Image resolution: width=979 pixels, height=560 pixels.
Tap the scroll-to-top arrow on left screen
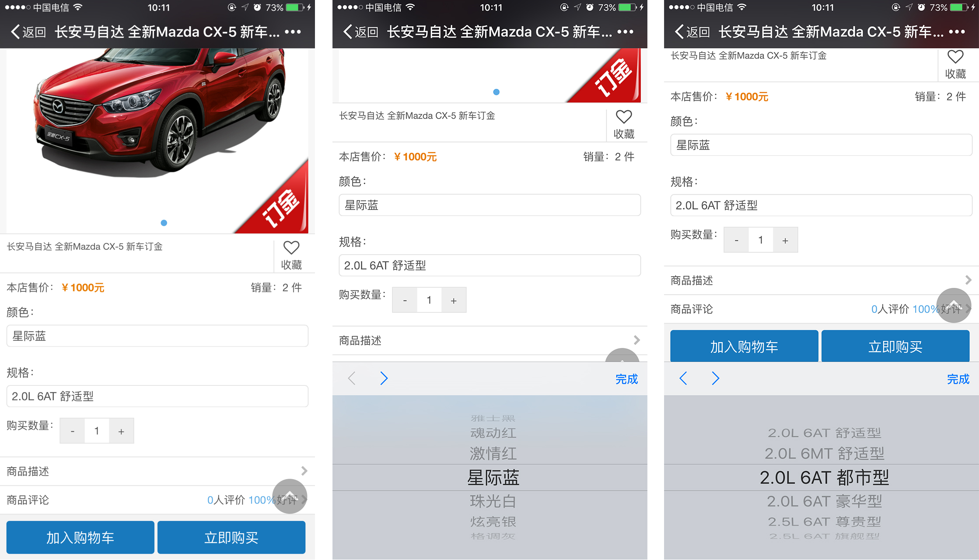[290, 496]
